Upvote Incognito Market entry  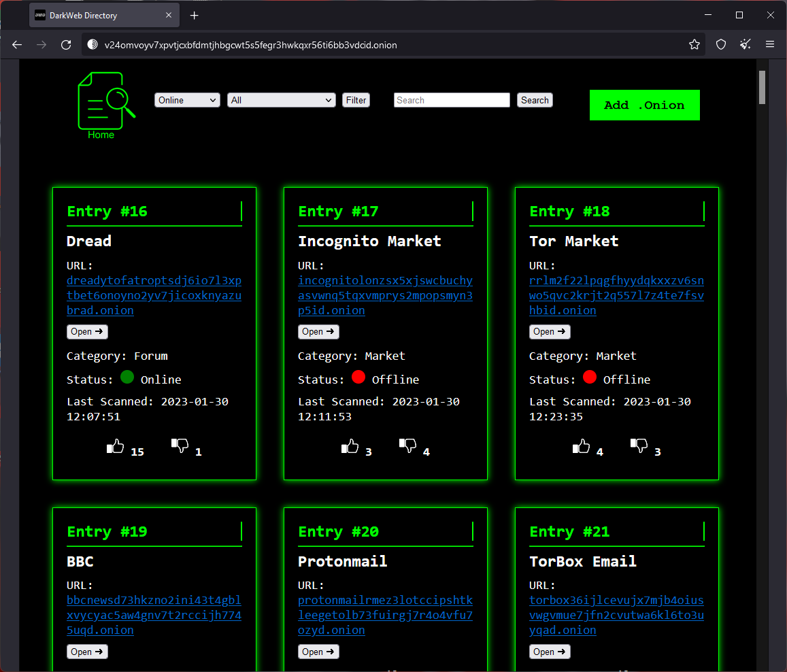click(350, 446)
